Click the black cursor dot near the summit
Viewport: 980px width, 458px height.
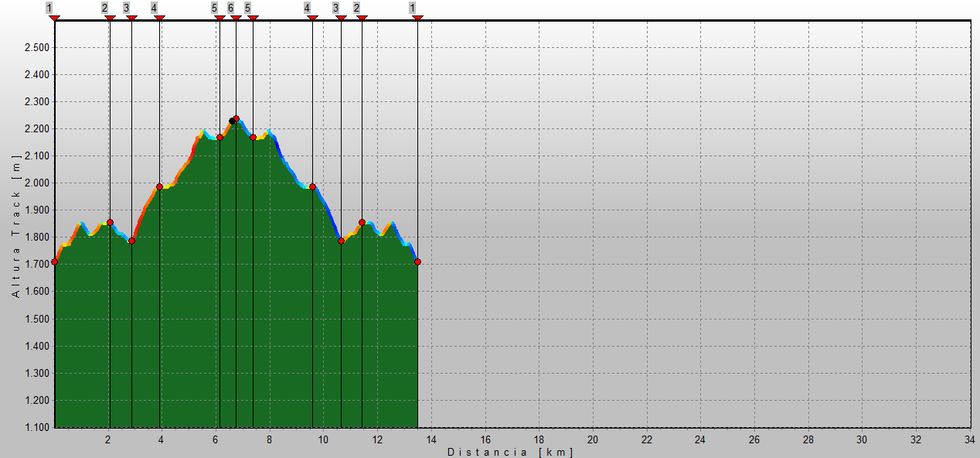(231, 121)
